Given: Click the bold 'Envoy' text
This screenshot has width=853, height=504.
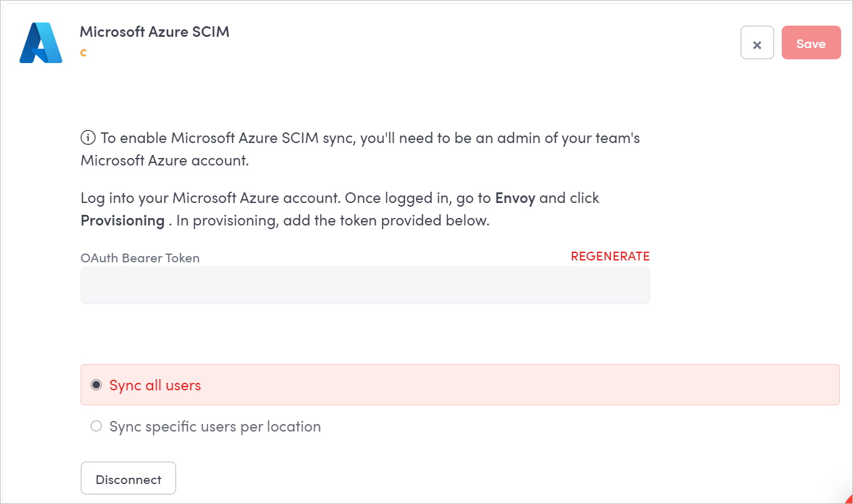Looking at the screenshot, I should [x=515, y=198].
